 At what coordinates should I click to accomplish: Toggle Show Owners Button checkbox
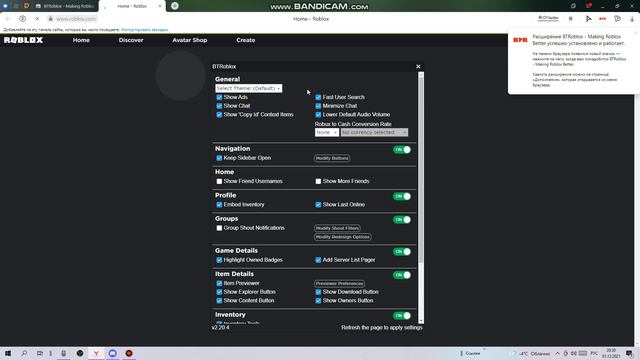pos(318,301)
